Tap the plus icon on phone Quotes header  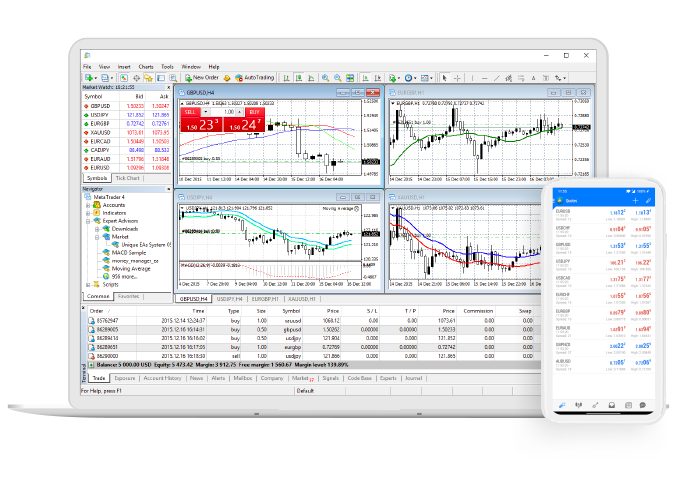pyautogui.click(x=635, y=201)
